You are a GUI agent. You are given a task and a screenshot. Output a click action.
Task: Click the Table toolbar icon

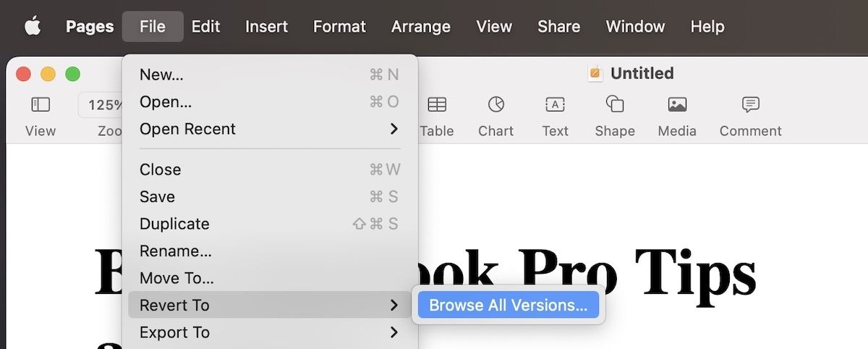pos(437,105)
